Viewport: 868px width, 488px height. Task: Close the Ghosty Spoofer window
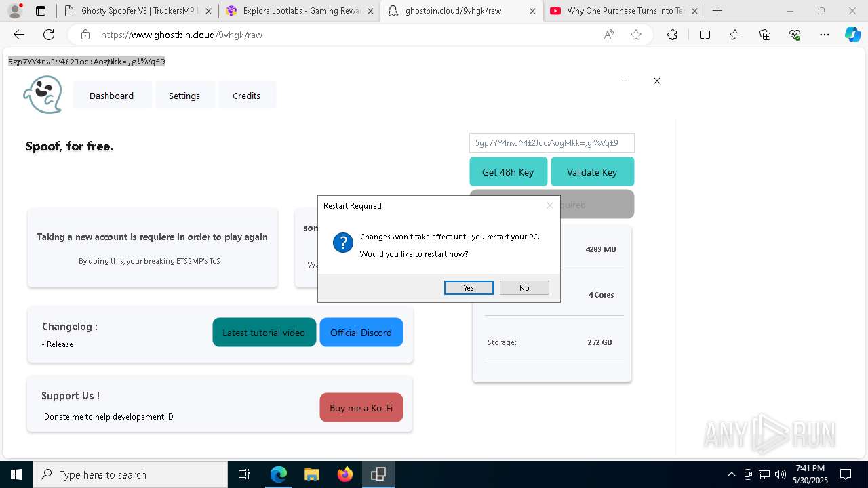click(657, 81)
